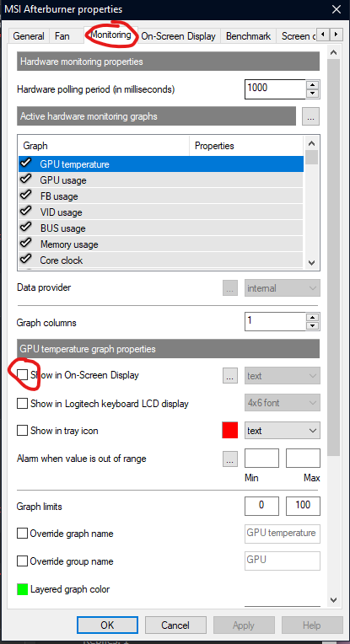Click the main vertical scrollbar thumb

pos(334,260)
